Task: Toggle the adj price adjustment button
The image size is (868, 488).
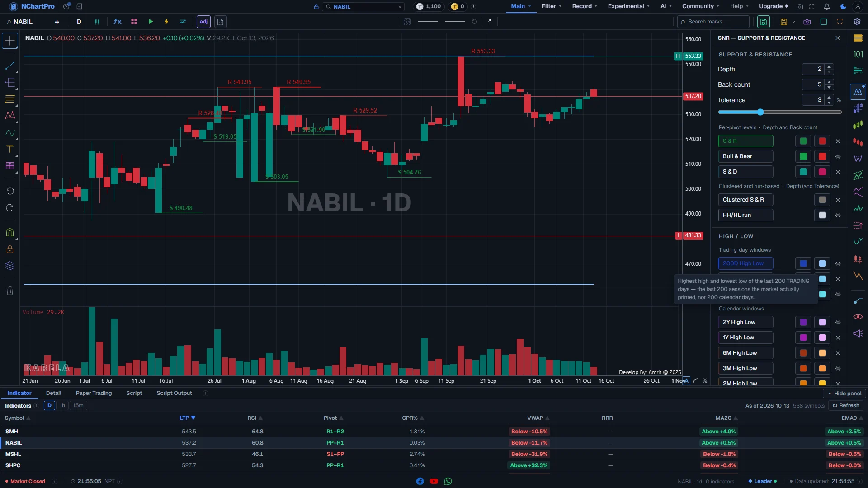Action: pos(203,22)
